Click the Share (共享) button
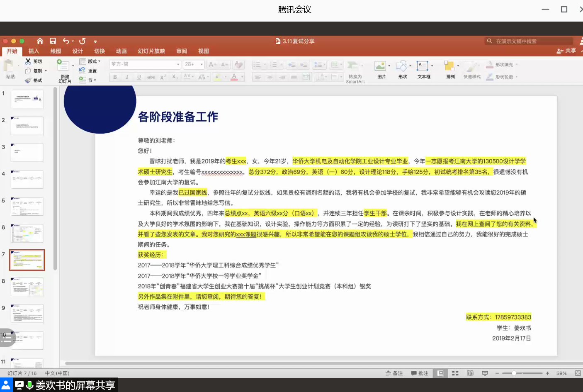The width and height of the screenshot is (583, 392). pyautogui.click(x=566, y=51)
